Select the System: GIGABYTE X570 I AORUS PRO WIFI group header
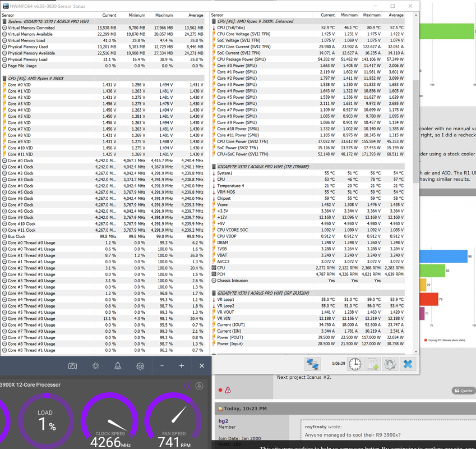The width and height of the screenshot is (476, 449). 103,21
